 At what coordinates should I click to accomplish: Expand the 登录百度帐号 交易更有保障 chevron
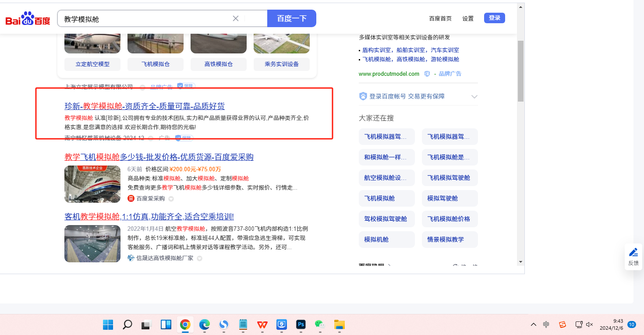point(474,97)
